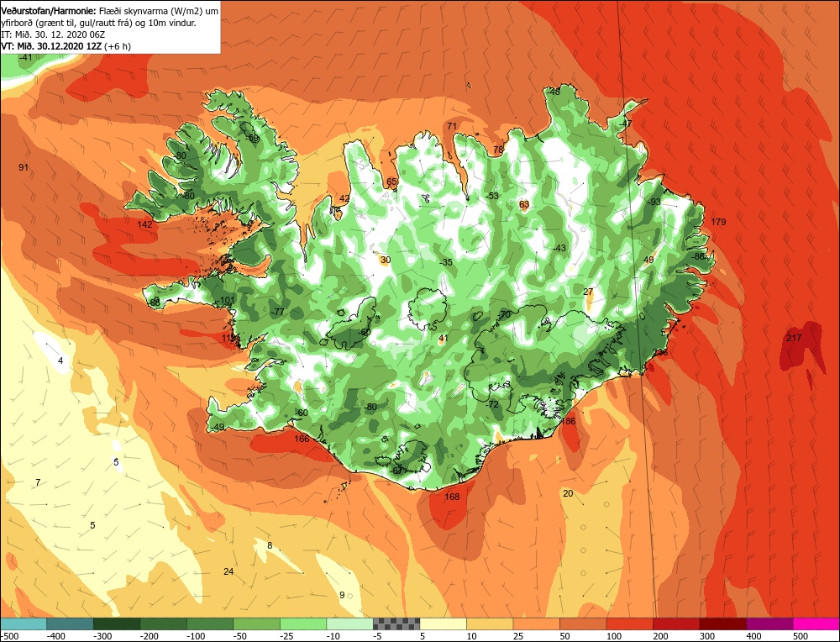Click the 24 value over southwestern ocean
840x642 pixels.
pos(228,571)
